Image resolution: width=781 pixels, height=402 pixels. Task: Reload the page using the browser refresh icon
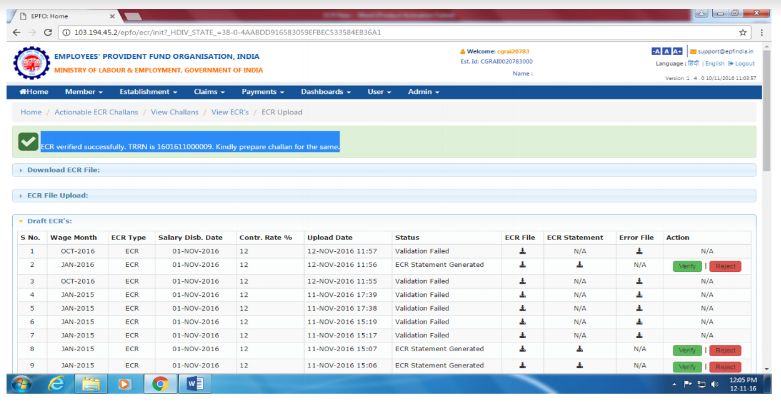pyautogui.click(x=47, y=31)
